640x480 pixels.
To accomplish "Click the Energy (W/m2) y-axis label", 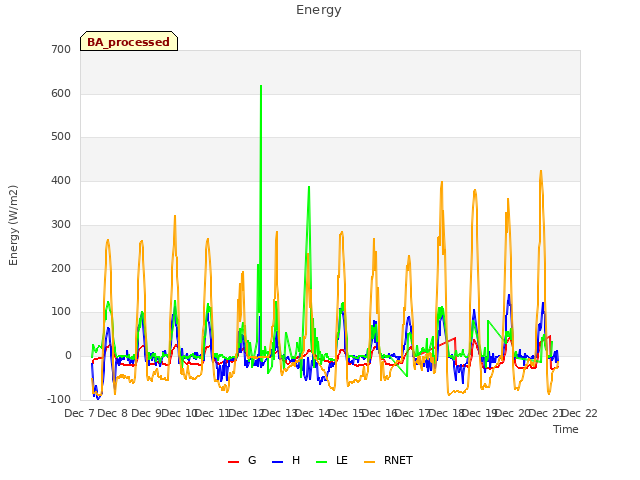I will coord(13,225).
